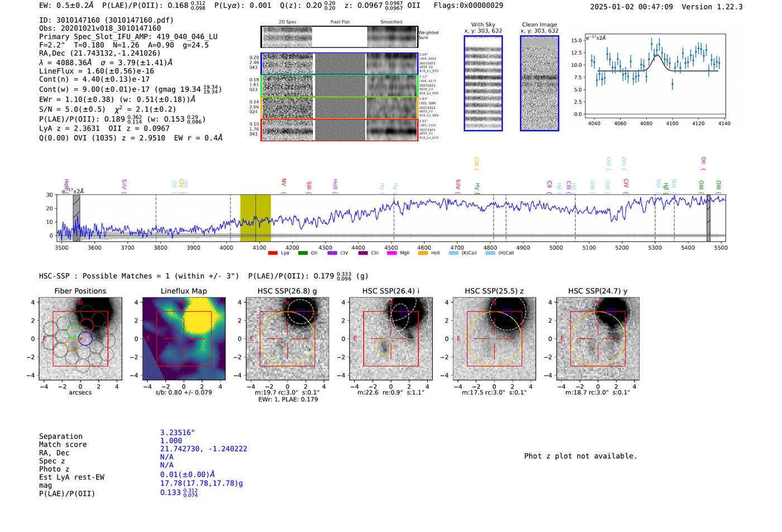Click the With Sky CCD cutout

pyautogui.click(x=483, y=83)
